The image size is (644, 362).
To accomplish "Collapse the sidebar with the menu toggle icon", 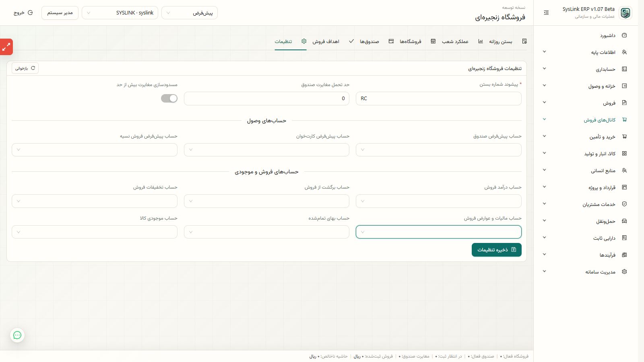I will 546,13.
